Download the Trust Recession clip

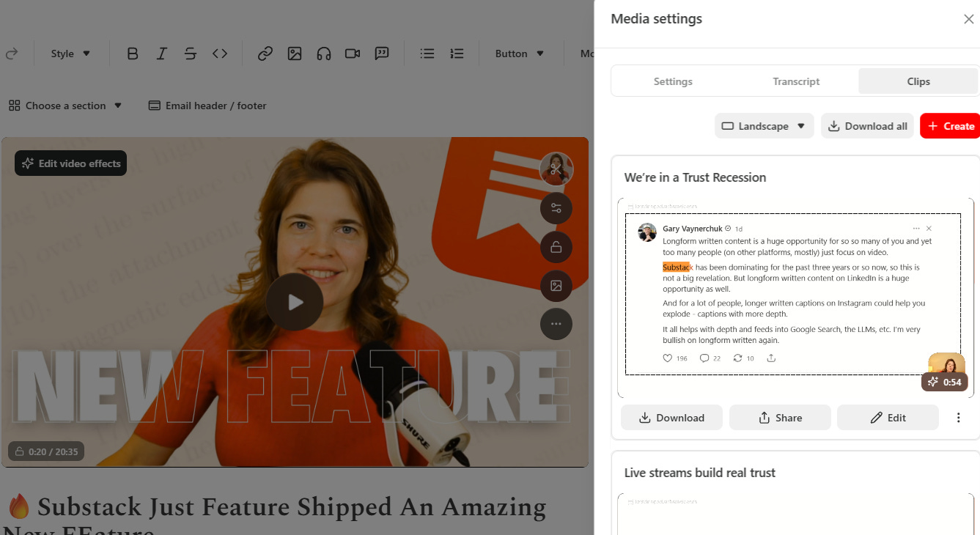pos(671,418)
